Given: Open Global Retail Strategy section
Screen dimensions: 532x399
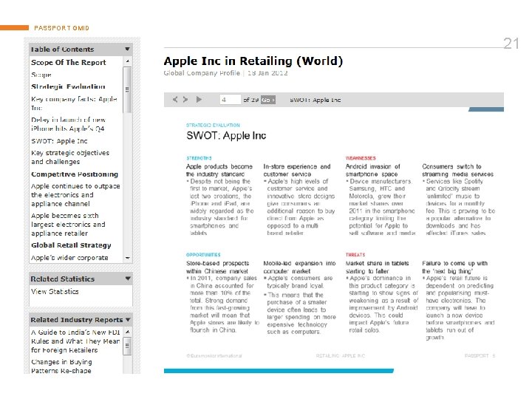Looking at the screenshot, I should point(71,245).
